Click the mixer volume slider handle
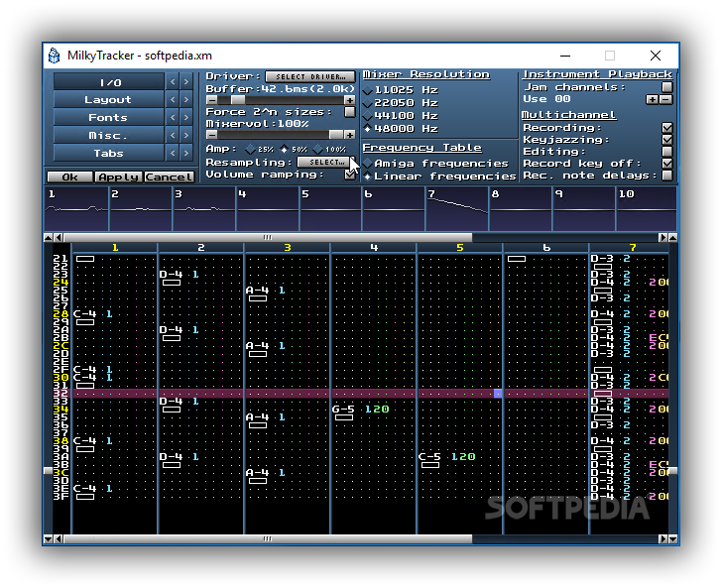The height and width of the screenshot is (588, 722). click(336, 135)
